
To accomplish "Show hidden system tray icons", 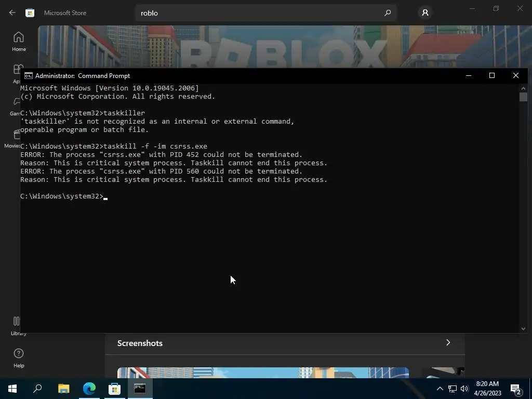I will coord(440,389).
